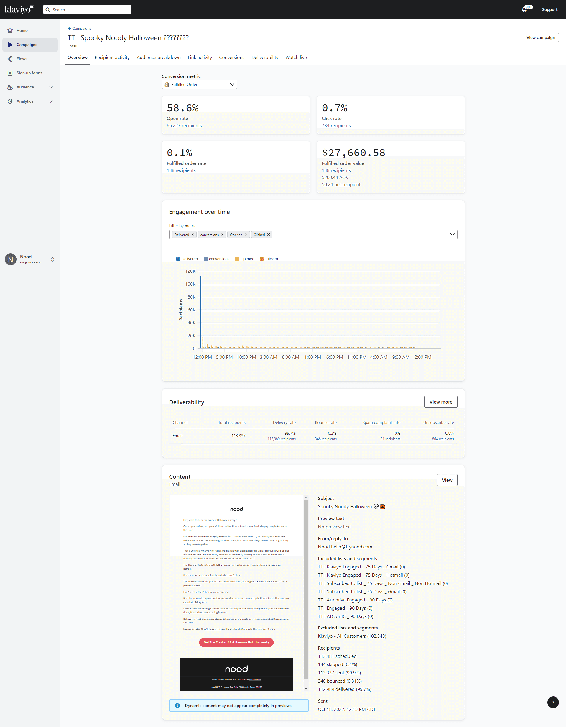566x728 pixels.
Task: Open the Fulfilled Order conversion metric dropdown
Action: 200,85
